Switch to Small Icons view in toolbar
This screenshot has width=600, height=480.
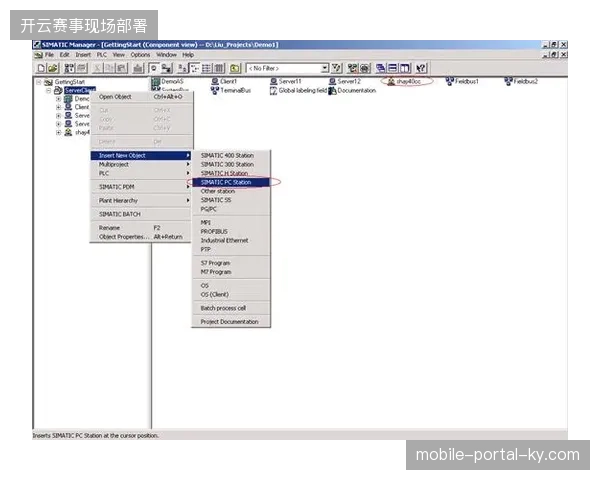point(195,69)
